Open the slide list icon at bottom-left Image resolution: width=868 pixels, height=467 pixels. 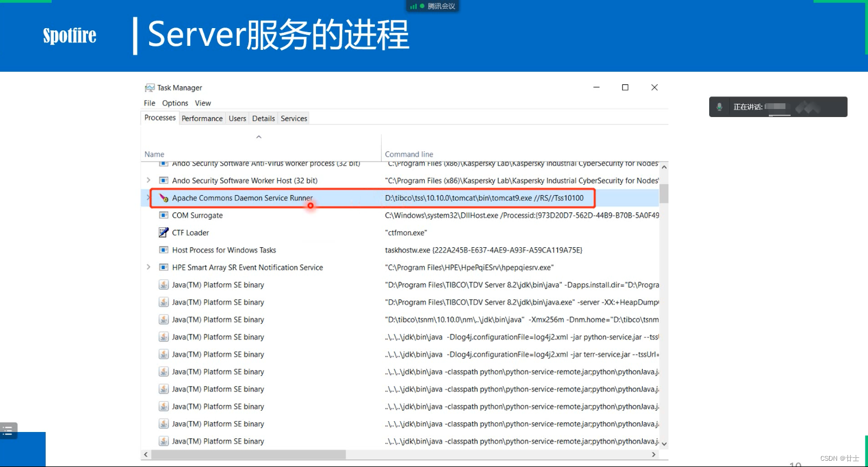[8, 430]
